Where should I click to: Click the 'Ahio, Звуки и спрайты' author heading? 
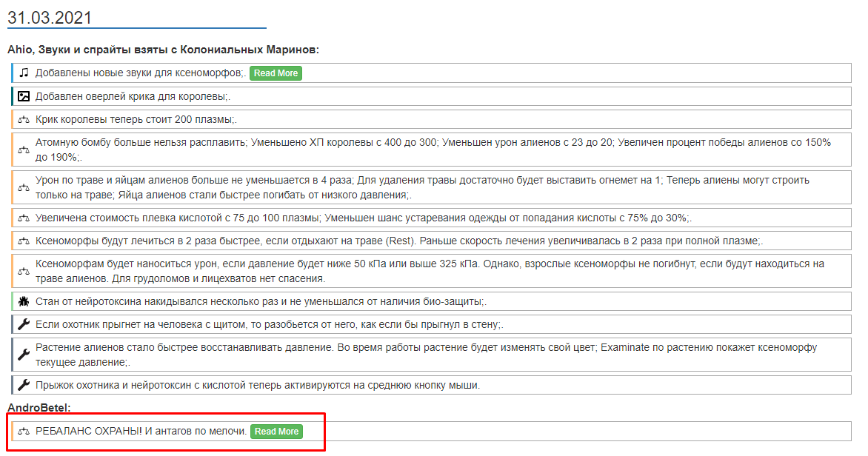pos(163,50)
